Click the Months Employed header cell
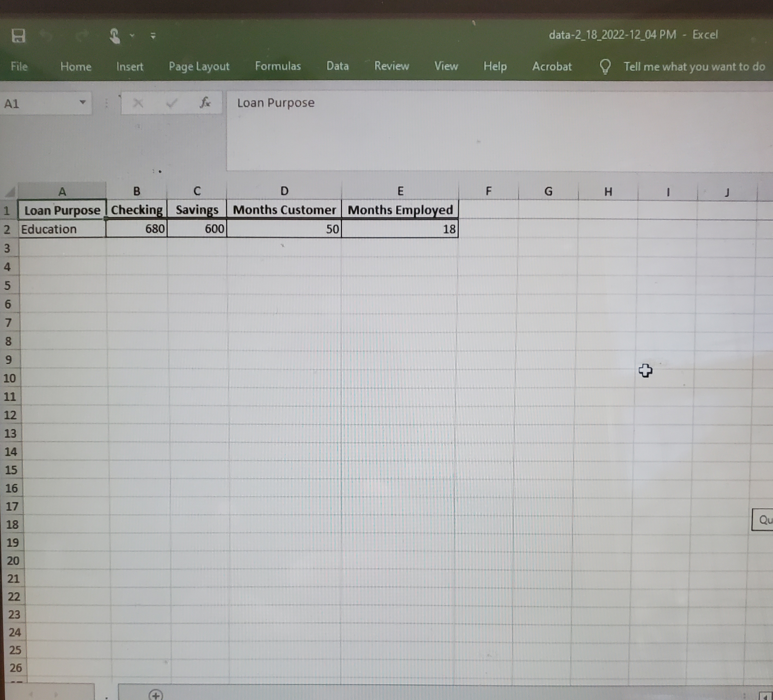This screenshot has width=773, height=700. pyautogui.click(x=400, y=210)
